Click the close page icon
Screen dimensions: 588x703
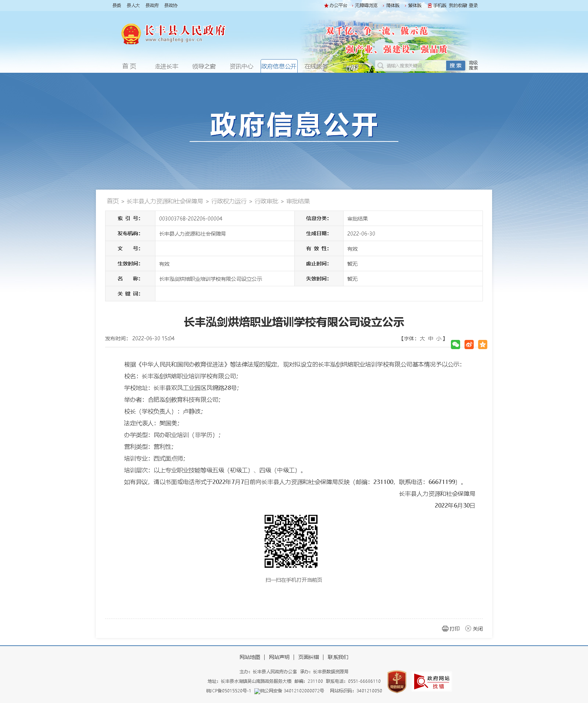click(468, 628)
